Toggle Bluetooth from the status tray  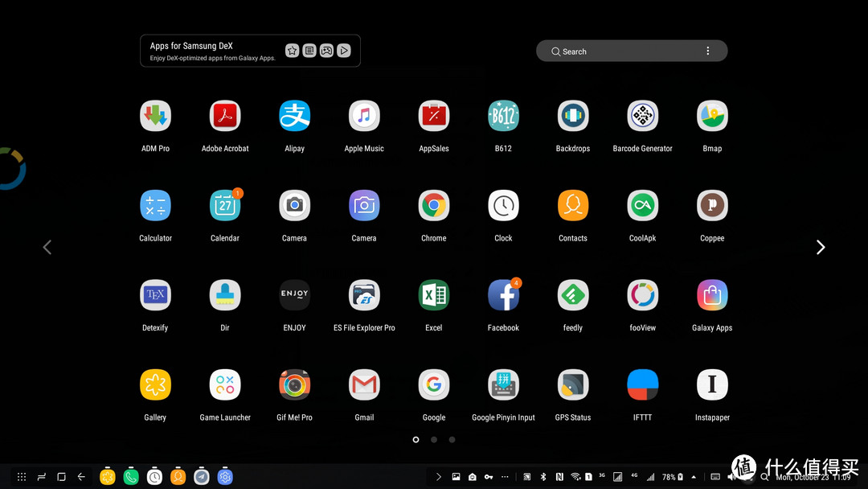(x=543, y=476)
